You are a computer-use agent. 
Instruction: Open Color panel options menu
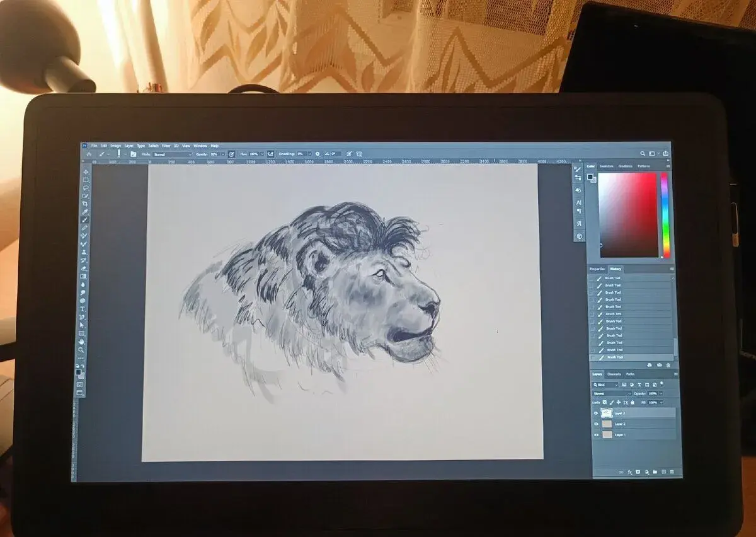pyautogui.click(x=668, y=166)
